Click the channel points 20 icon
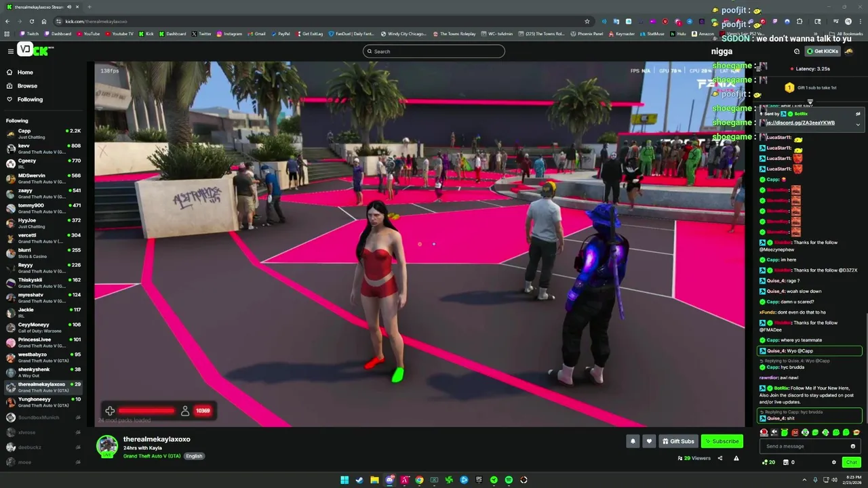This screenshot has height=488, width=868. click(x=769, y=462)
